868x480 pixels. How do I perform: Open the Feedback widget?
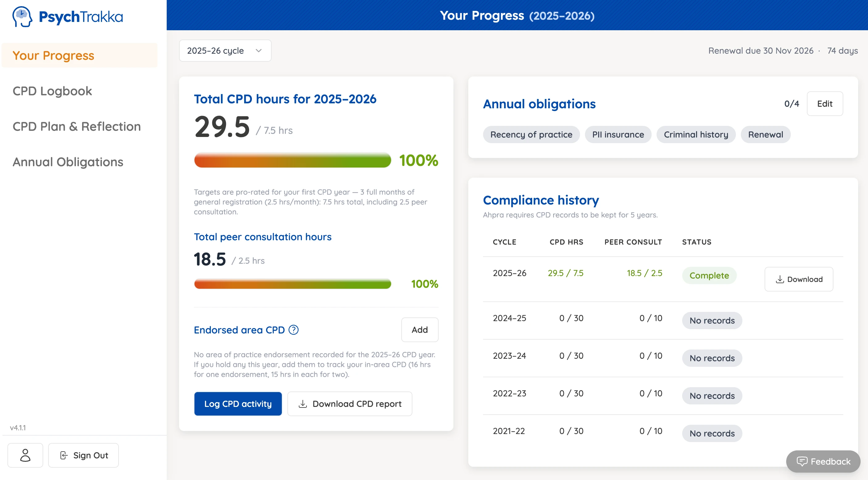(x=823, y=461)
